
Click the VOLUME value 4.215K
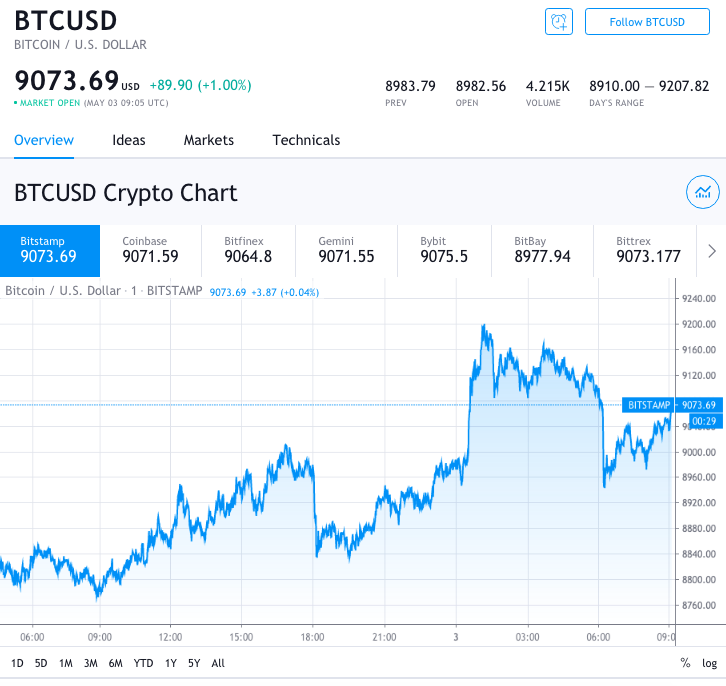coord(548,86)
